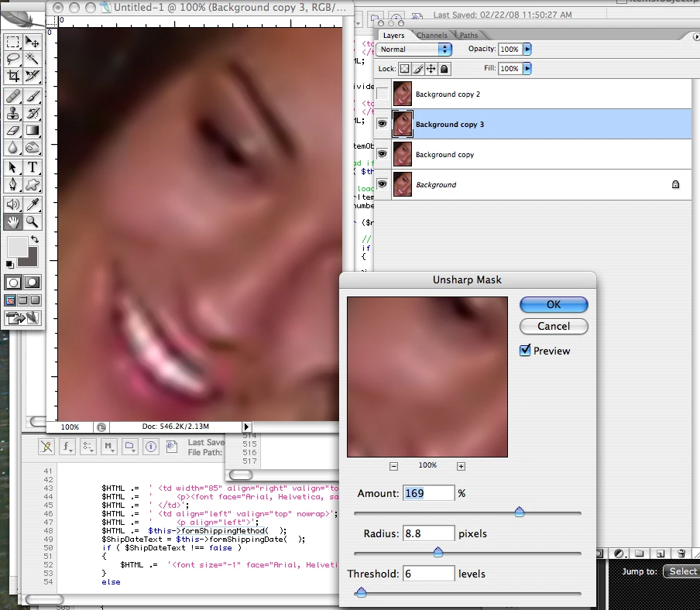This screenshot has height=610, width=700.
Task: Open the Normal blend mode dropdown
Action: [413, 49]
